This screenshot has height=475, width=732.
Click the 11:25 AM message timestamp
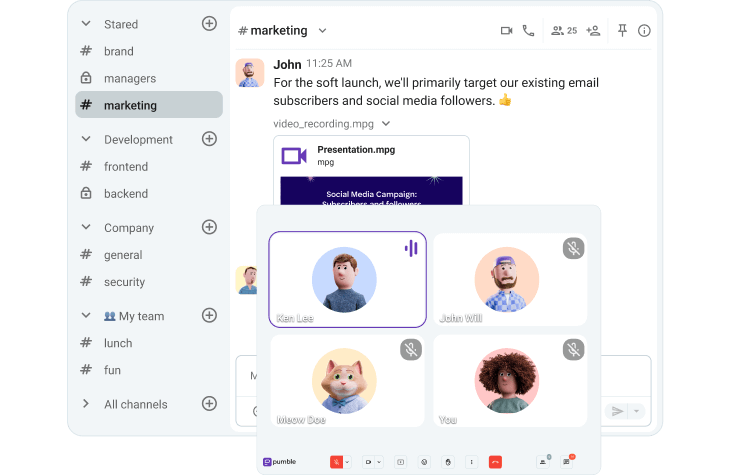point(329,64)
